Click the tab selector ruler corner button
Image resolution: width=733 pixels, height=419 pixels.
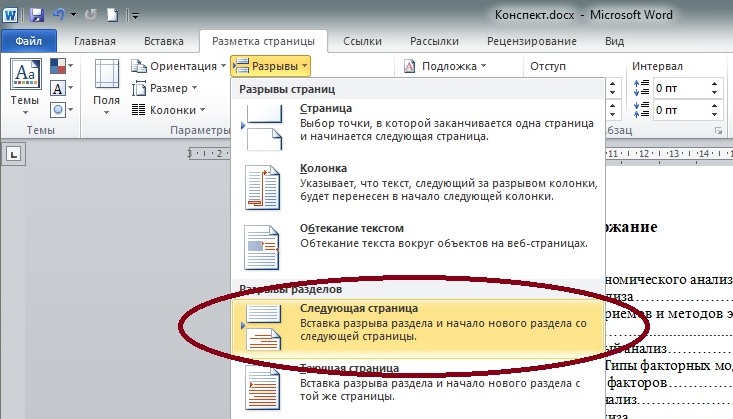click(13, 154)
